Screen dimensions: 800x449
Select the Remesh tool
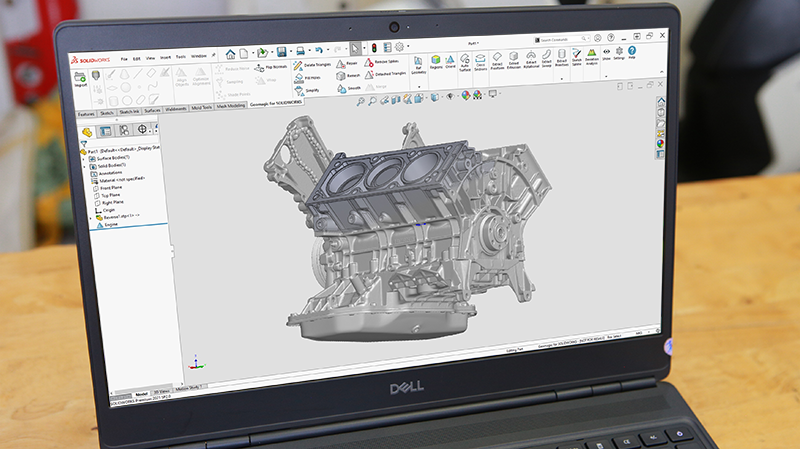pyautogui.click(x=348, y=76)
